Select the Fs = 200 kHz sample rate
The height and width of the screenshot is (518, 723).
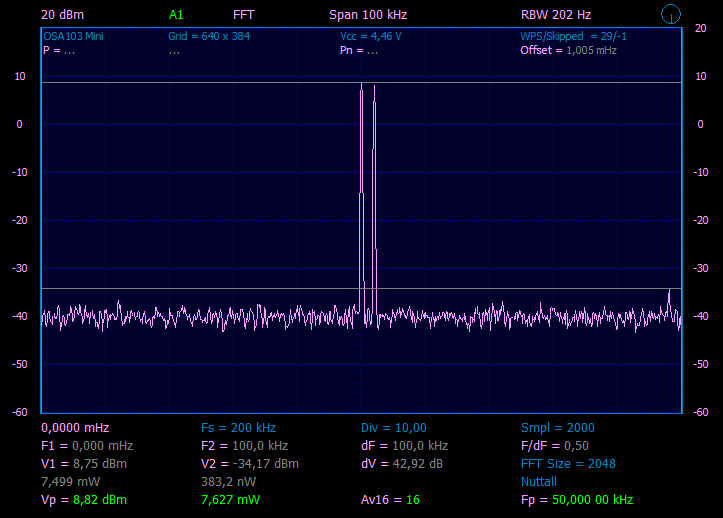pyautogui.click(x=238, y=428)
